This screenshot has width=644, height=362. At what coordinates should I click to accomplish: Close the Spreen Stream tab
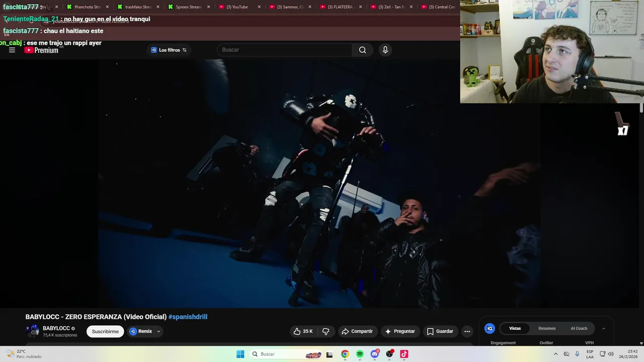pos(208,7)
